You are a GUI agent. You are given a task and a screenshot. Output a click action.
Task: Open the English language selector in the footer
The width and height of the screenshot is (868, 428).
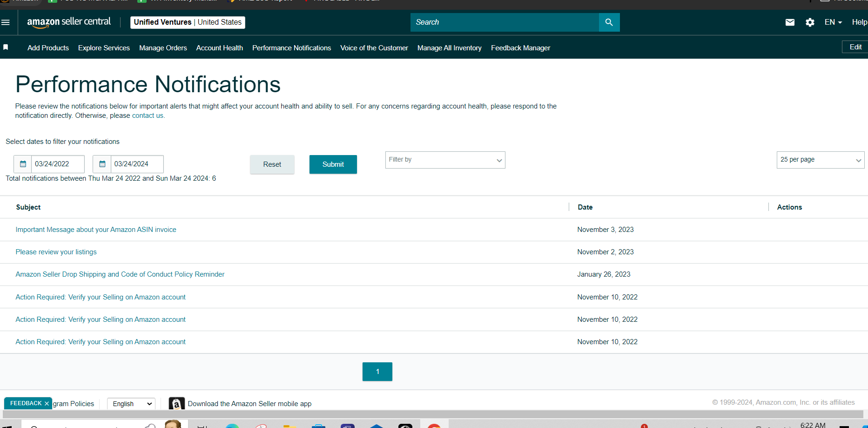click(x=131, y=404)
